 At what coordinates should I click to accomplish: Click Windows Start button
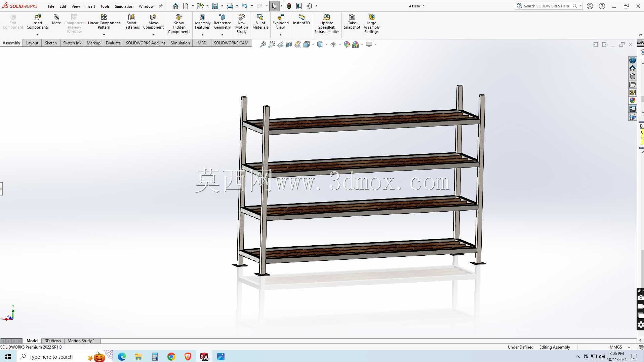click(x=8, y=357)
